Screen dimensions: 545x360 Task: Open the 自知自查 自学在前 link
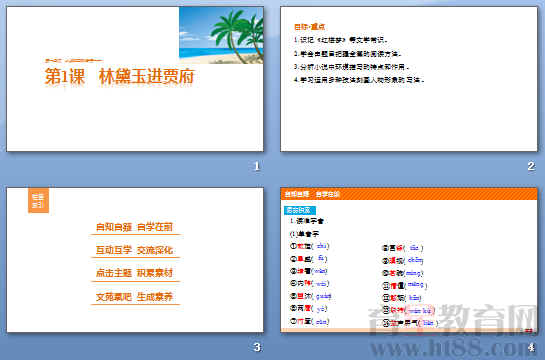click(135, 227)
